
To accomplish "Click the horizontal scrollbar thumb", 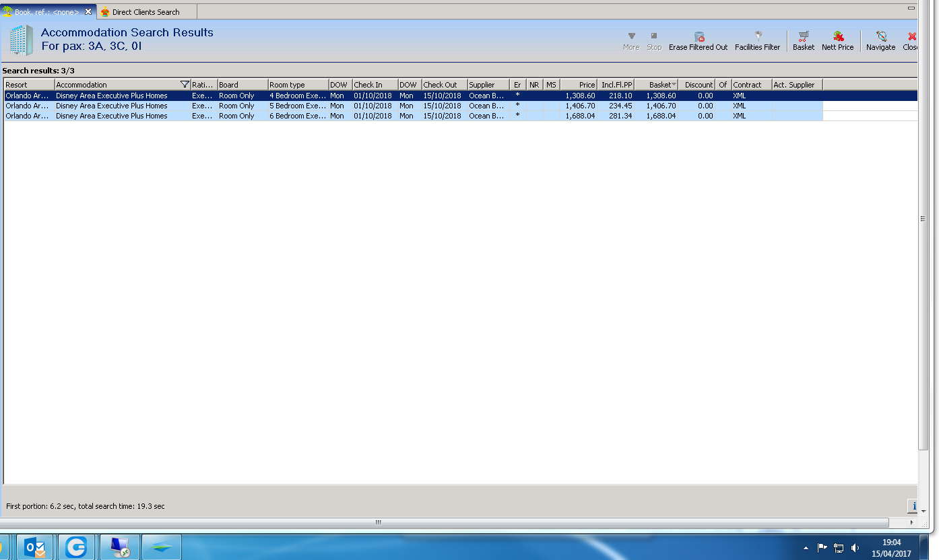I will [445, 522].
